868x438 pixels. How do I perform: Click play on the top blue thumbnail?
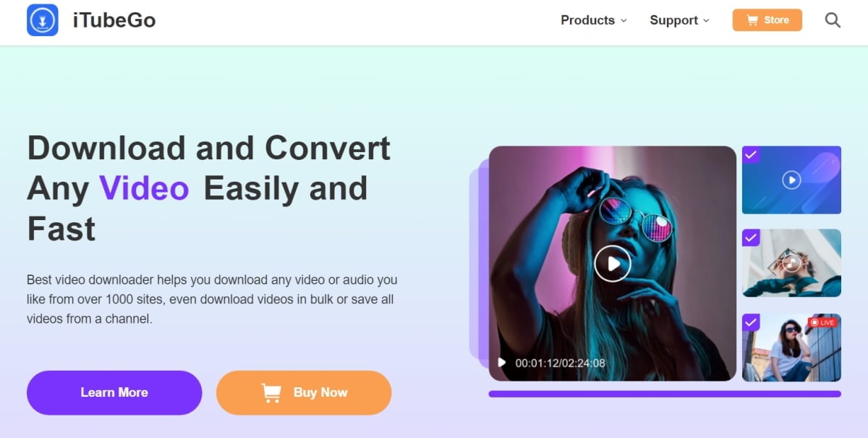791,180
